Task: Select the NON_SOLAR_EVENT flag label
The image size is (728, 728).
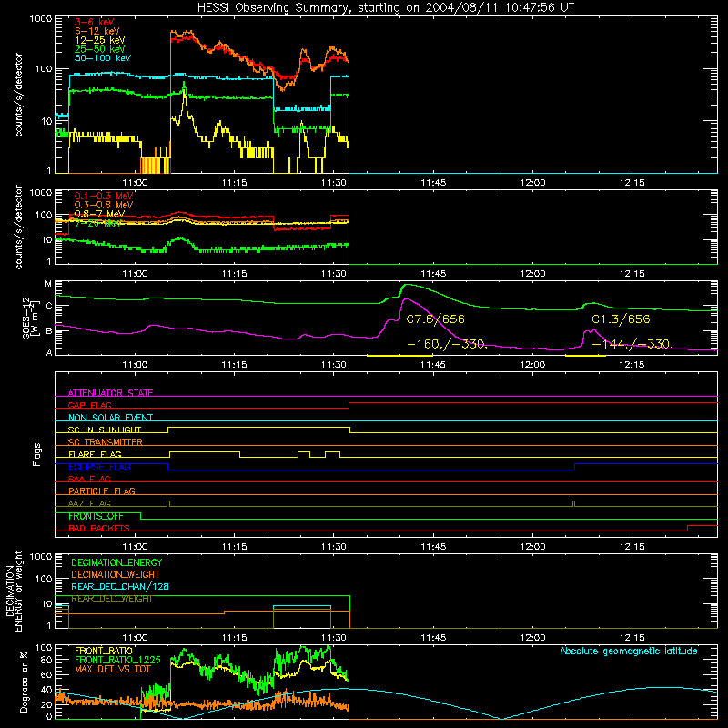Action: click(110, 418)
